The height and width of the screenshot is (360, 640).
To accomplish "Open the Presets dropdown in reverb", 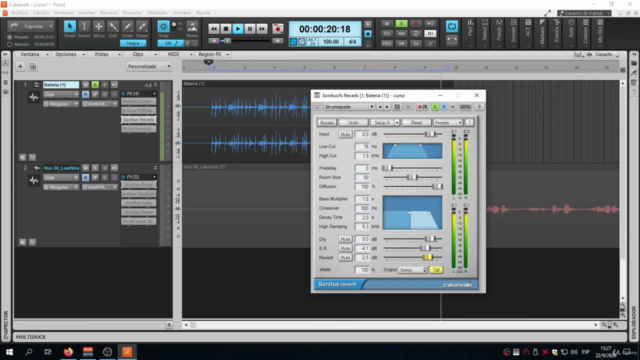I will tap(448, 122).
